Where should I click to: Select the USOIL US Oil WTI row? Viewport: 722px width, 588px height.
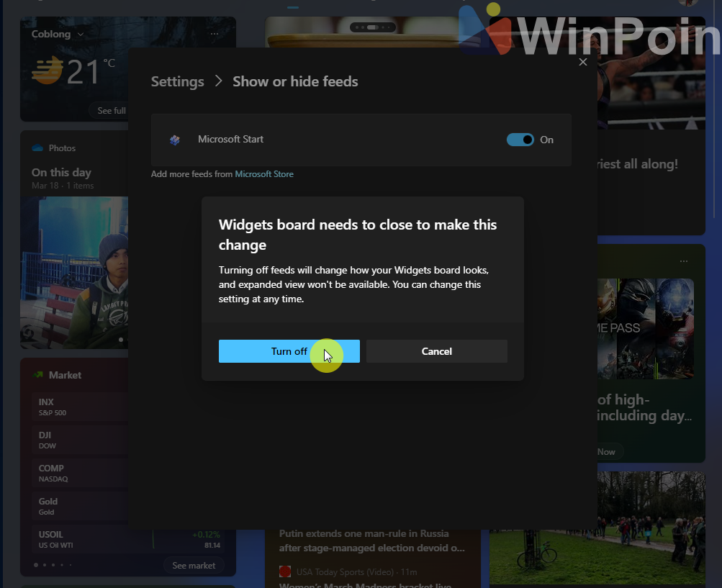[x=79, y=539]
